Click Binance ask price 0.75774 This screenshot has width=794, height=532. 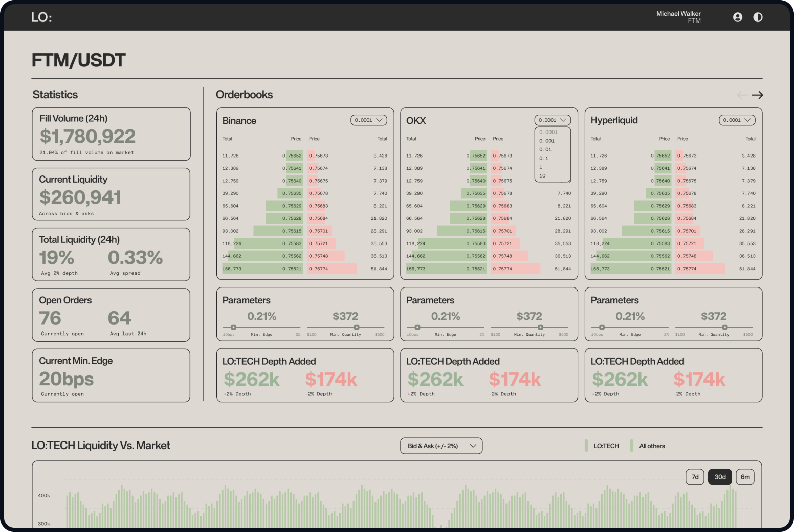point(318,269)
